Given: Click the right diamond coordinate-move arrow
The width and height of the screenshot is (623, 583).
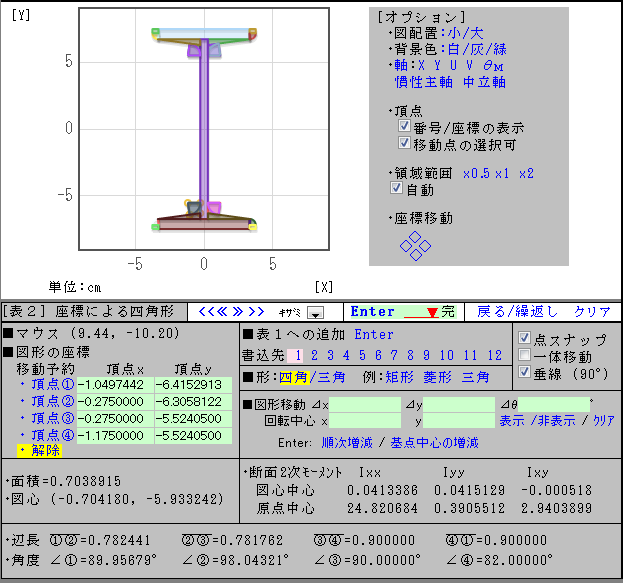Looking at the screenshot, I should pyautogui.click(x=426, y=246).
